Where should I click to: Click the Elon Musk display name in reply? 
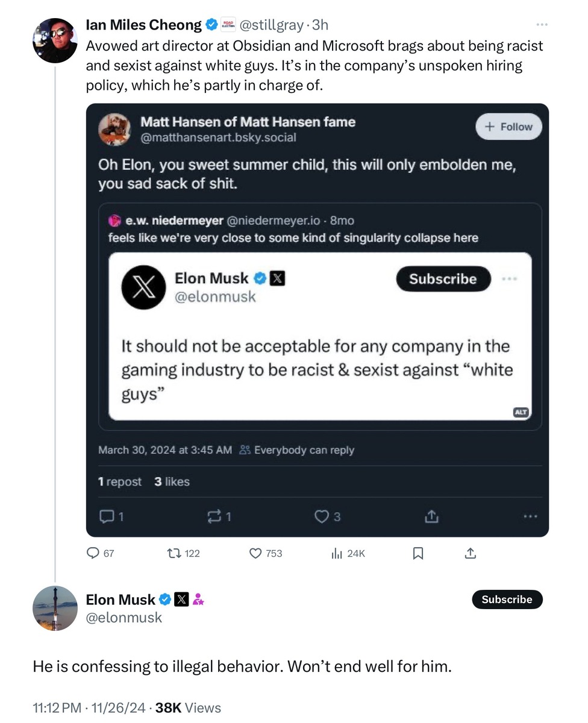coord(120,599)
